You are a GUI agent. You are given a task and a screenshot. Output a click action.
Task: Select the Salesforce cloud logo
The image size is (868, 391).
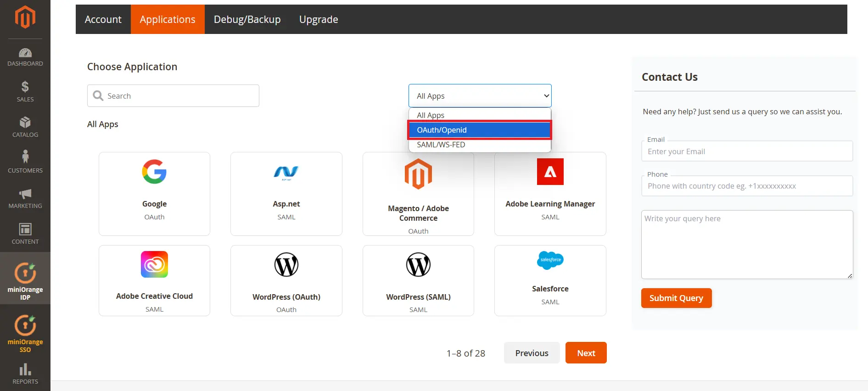click(550, 260)
